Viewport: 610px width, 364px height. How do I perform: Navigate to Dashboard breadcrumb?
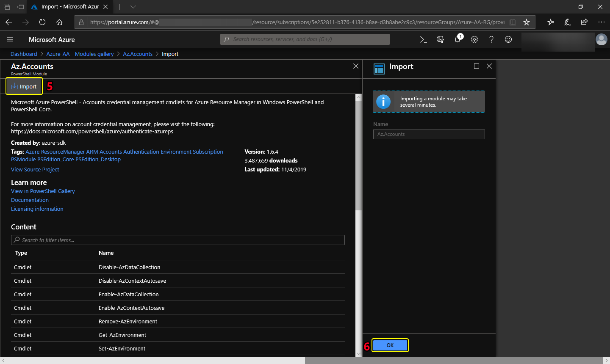click(24, 54)
